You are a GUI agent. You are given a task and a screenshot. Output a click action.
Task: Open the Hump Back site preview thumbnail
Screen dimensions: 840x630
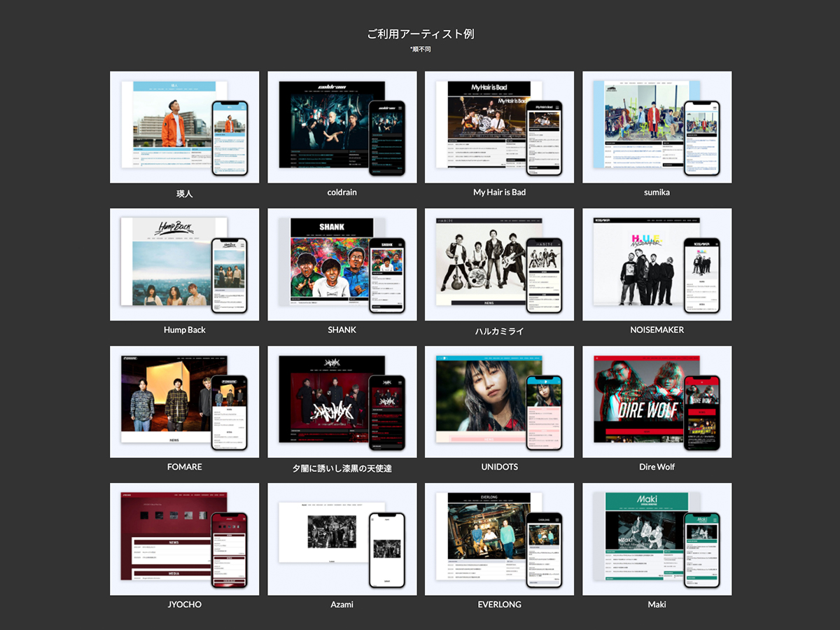coord(185,265)
